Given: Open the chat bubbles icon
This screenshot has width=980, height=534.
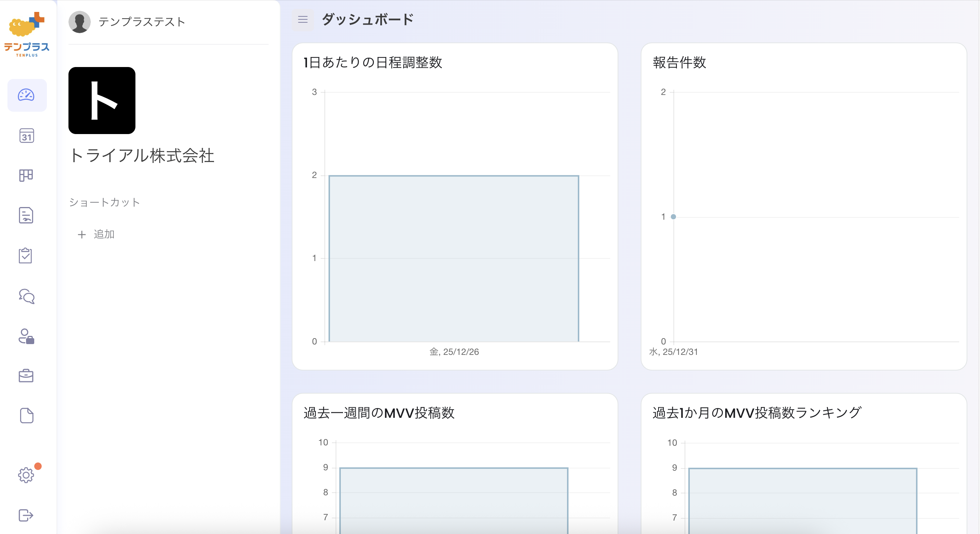Looking at the screenshot, I should pos(26,296).
